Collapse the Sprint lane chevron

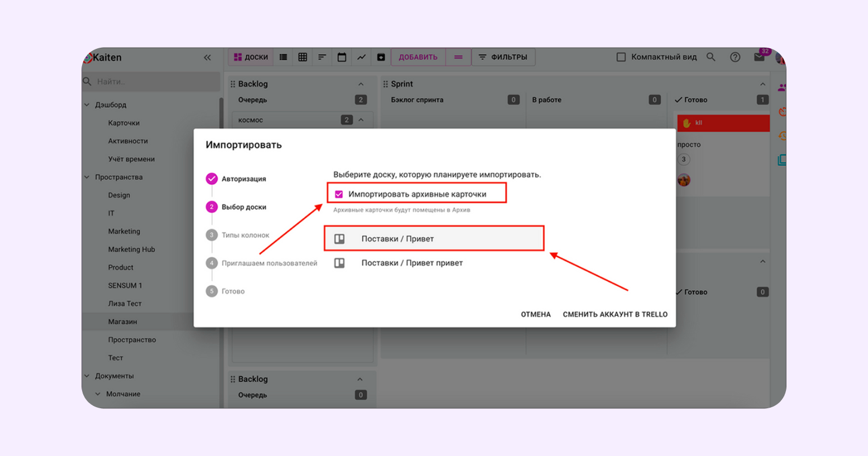pos(762,84)
